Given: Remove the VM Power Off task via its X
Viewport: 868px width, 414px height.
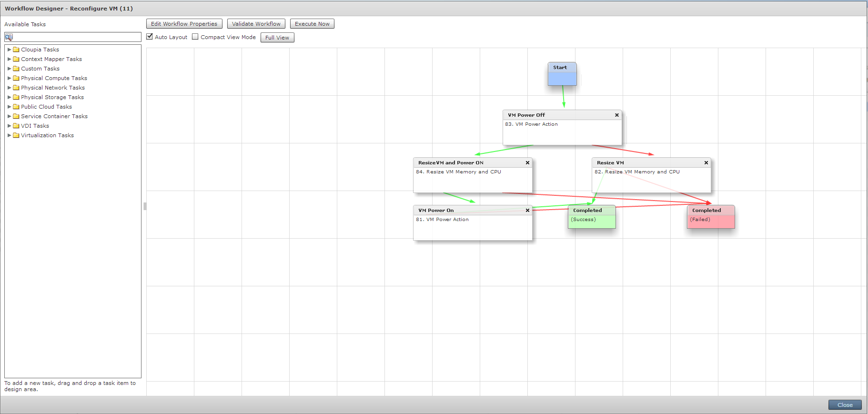Looking at the screenshot, I should point(617,115).
